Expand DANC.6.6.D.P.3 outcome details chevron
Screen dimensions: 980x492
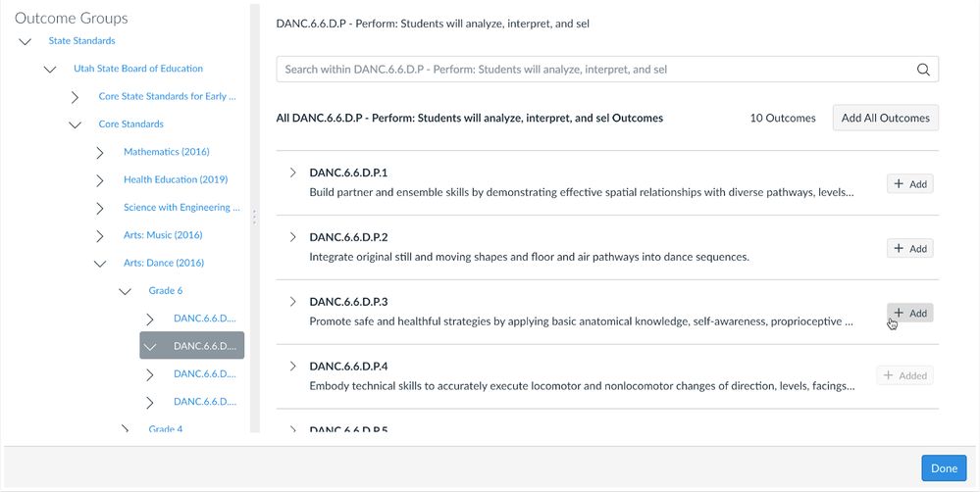point(292,302)
